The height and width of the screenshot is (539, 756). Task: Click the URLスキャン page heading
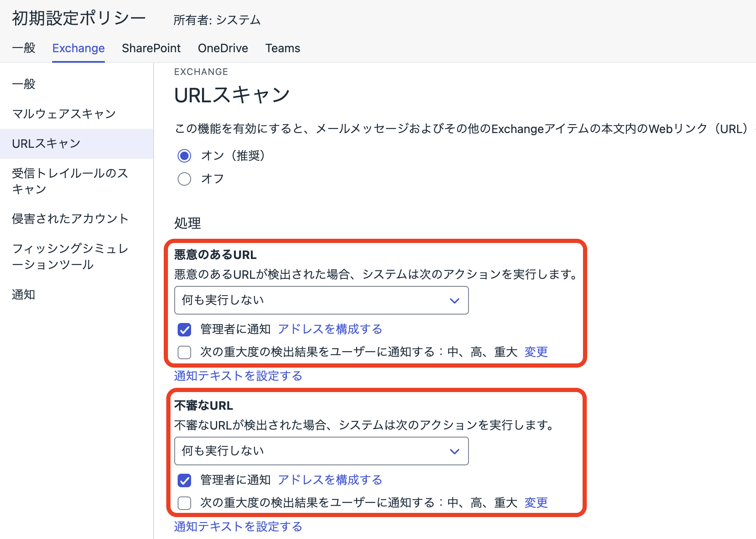point(232,95)
